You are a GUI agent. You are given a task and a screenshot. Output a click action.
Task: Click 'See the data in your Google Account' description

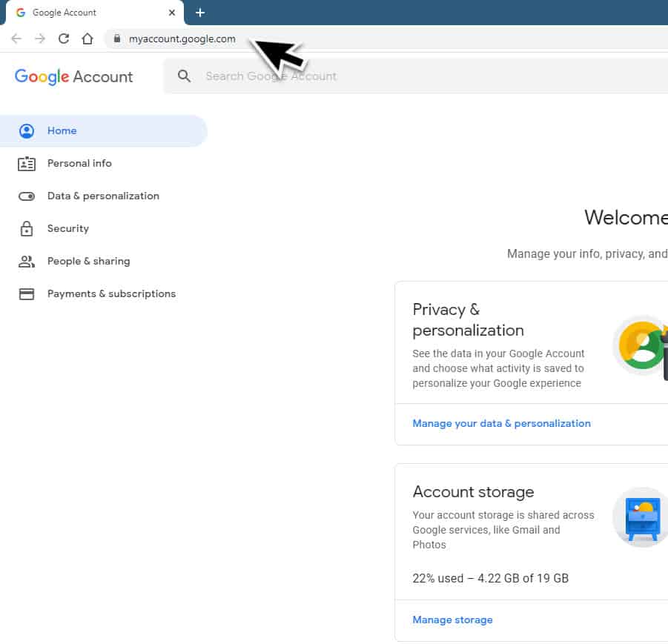[x=498, y=369]
